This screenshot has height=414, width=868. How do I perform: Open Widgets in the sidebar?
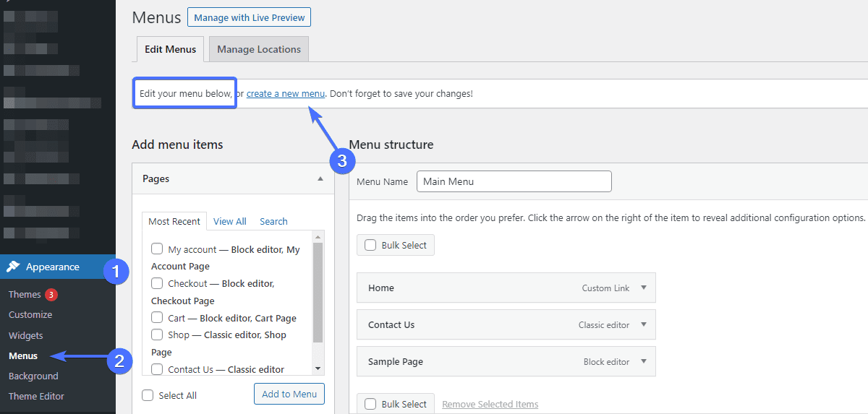(x=26, y=335)
